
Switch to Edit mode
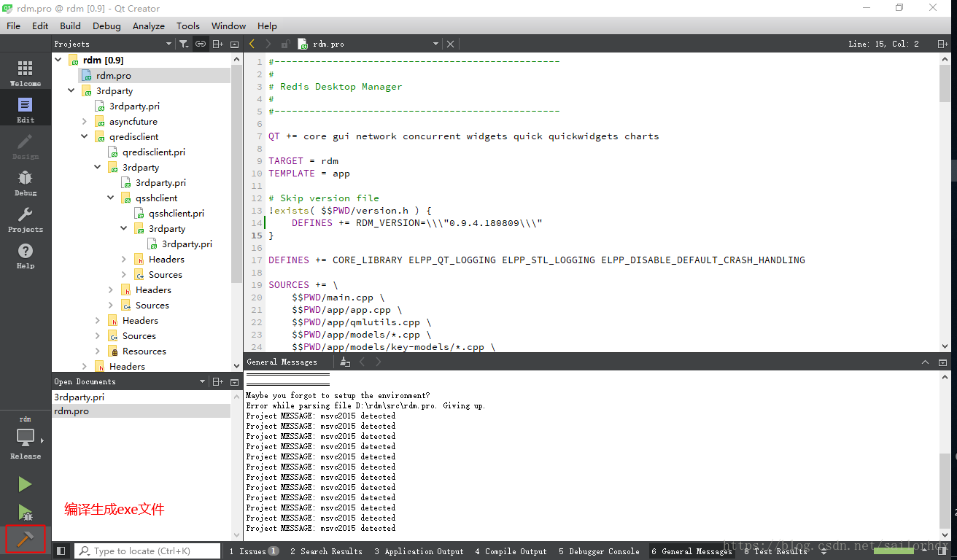[x=26, y=109]
